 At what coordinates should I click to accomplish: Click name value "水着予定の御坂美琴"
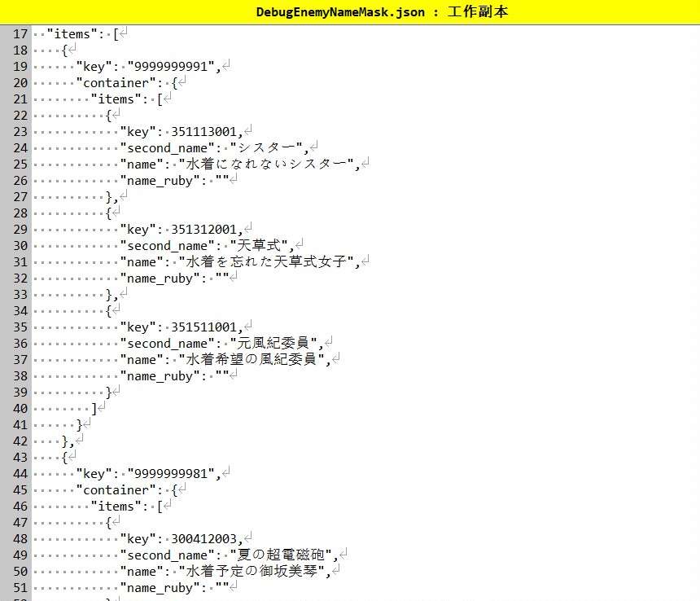pyautogui.click(x=252, y=572)
